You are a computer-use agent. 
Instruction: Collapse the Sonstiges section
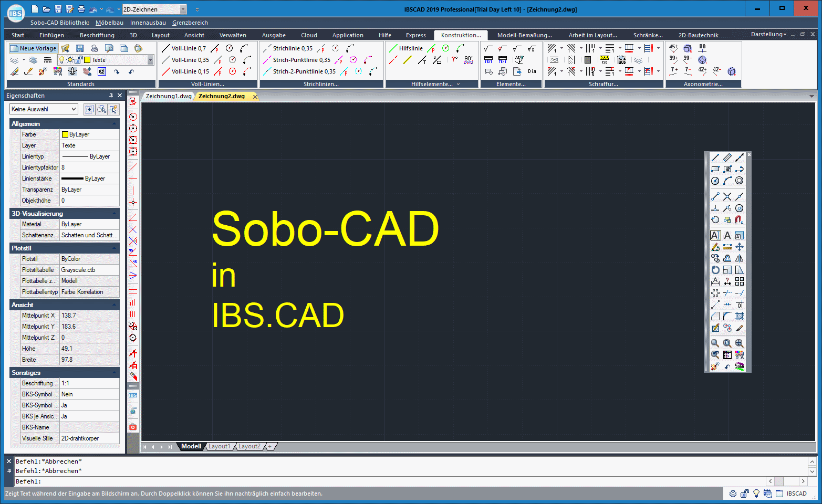click(x=114, y=373)
